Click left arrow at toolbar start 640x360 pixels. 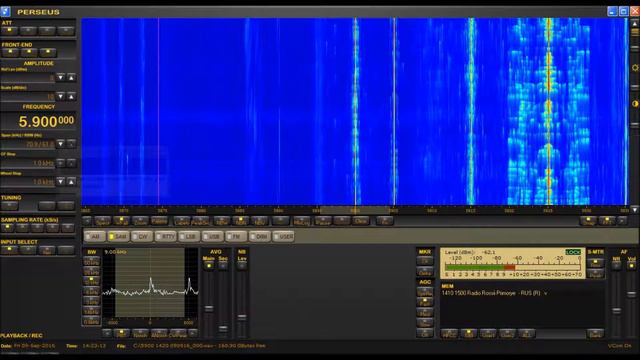pos(87,221)
